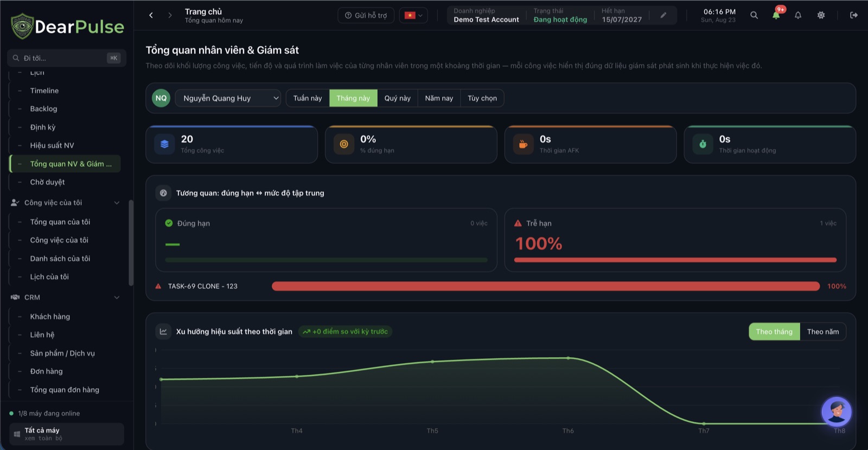This screenshot has height=450, width=868.
Task: Select the Tuần này time range
Action: pyautogui.click(x=308, y=98)
